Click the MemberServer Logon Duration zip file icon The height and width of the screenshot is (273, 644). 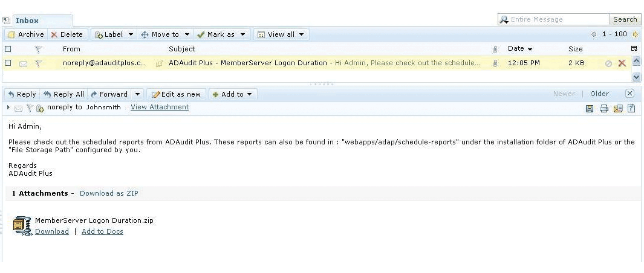22,225
